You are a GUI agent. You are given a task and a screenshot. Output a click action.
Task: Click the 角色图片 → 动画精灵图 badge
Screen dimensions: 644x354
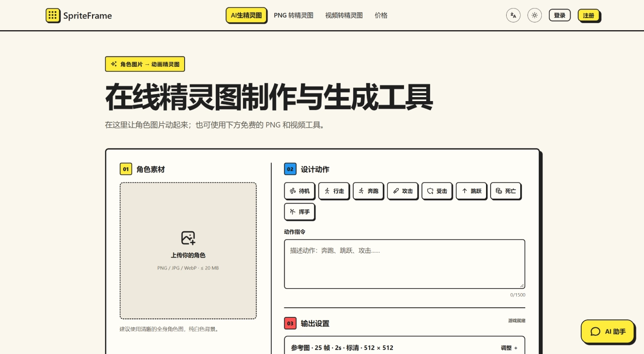pyautogui.click(x=145, y=64)
